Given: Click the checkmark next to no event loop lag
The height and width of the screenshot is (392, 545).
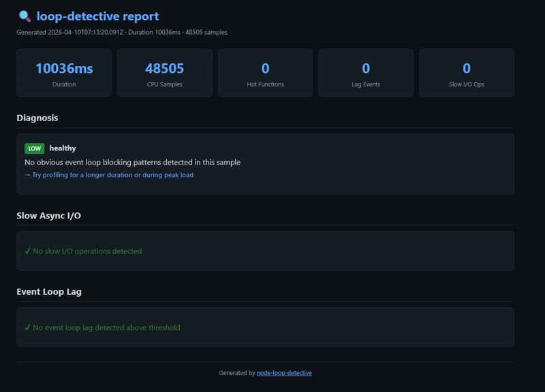Looking at the screenshot, I should tap(27, 327).
